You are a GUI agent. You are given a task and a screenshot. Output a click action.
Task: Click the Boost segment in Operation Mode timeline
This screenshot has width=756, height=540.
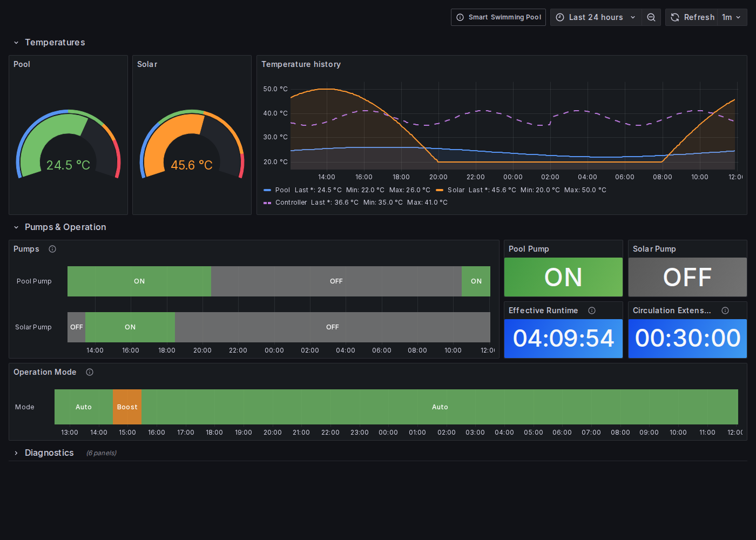point(127,407)
